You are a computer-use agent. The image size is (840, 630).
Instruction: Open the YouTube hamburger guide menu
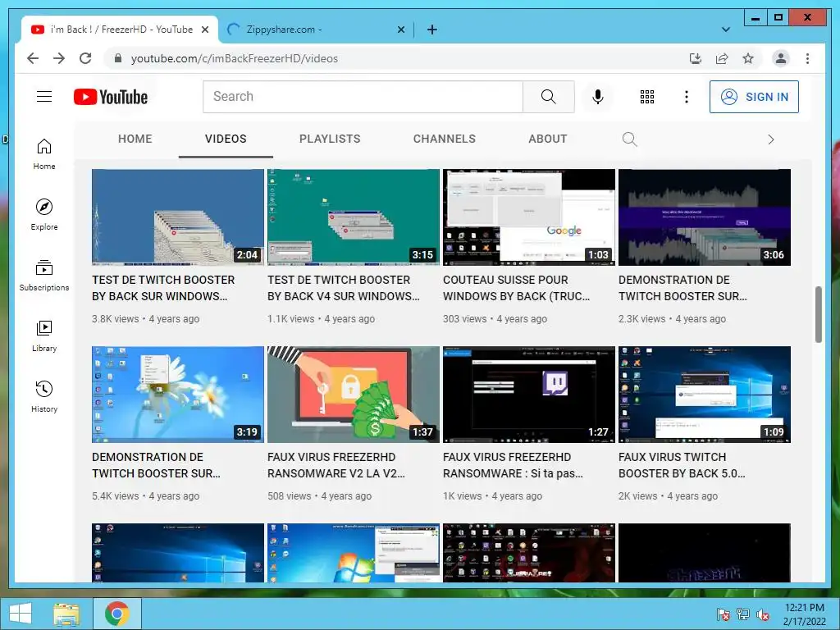[x=44, y=97]
